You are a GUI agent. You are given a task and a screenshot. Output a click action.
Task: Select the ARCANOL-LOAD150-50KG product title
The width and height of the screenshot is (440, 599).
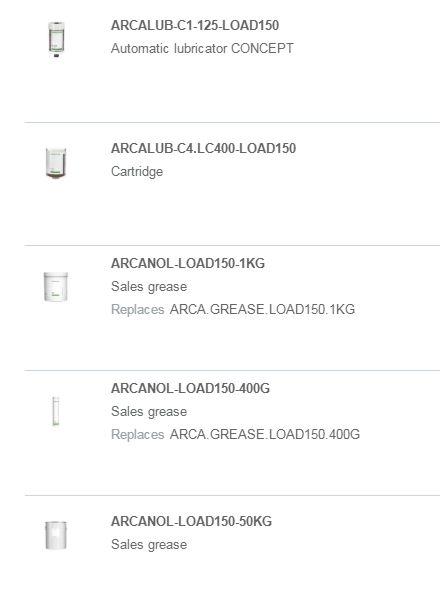[191, 521]
